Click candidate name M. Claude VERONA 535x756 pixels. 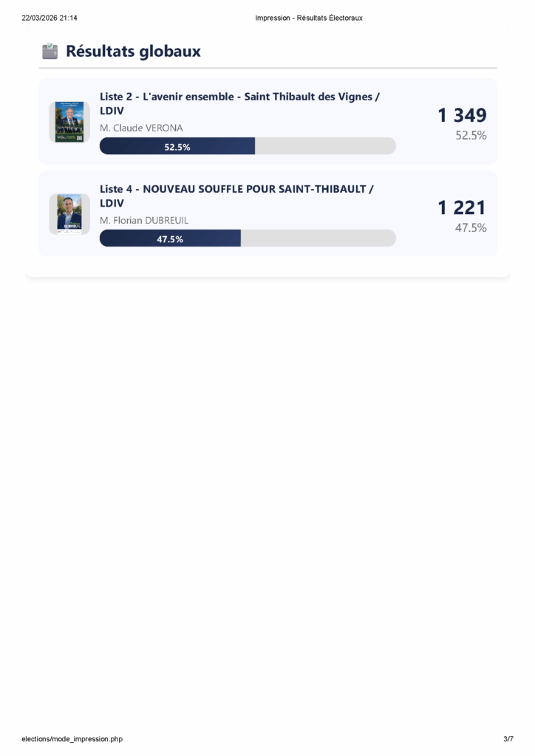click(141, 128)
